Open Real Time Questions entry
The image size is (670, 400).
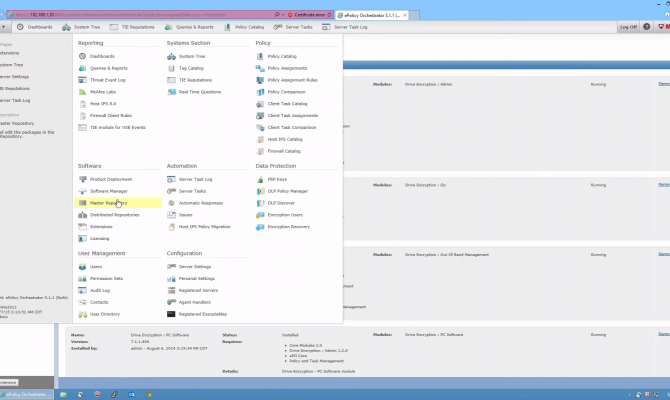coord(201,92)
